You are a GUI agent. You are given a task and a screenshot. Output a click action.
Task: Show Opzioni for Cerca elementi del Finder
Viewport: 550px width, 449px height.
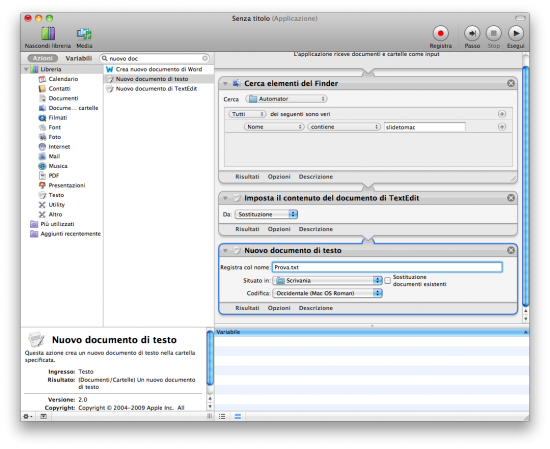tap(279, 176)
